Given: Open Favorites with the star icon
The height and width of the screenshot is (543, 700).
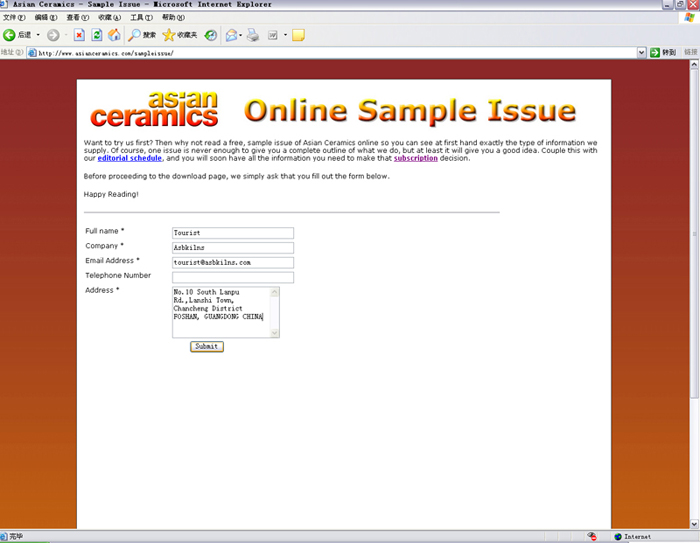Looking at the screenshot, I should [x=168, y=35].
